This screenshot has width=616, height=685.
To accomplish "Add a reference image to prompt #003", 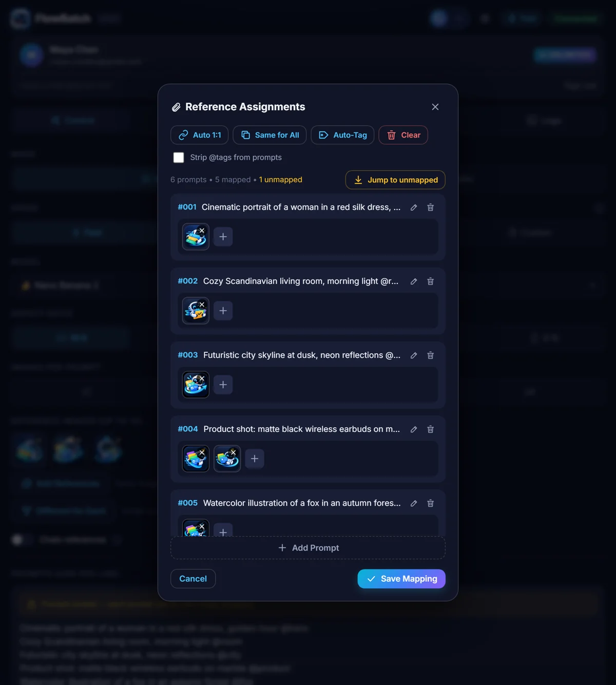I will (x=223, y=385).
